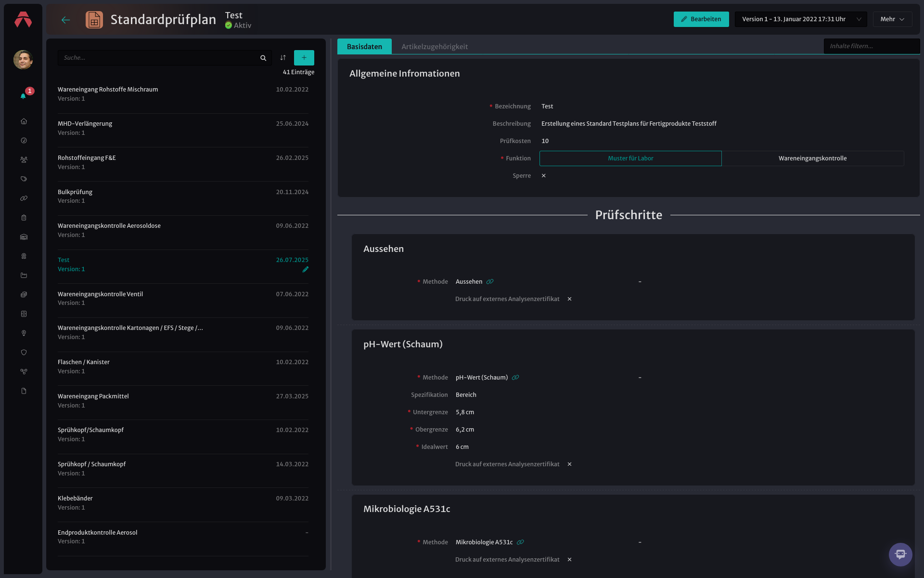Screen dimensions: 924x578
Task: Click the notification bell icon
Action: point(23,96)
